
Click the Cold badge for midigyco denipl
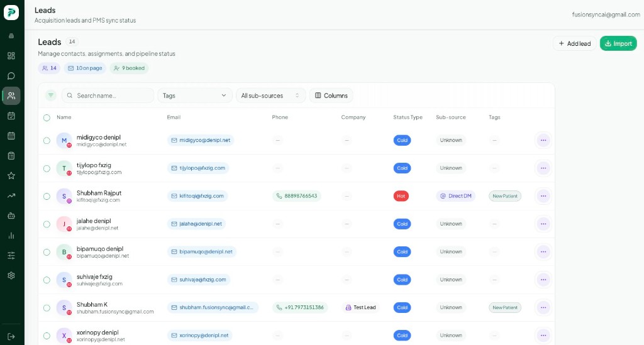click(x=402, y=140)
